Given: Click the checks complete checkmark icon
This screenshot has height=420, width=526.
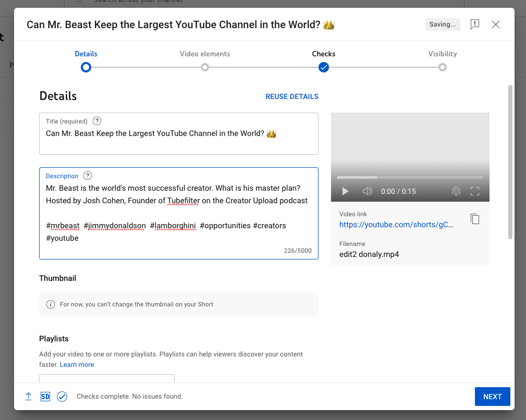Looking at the screenshot, I should 62,397.
